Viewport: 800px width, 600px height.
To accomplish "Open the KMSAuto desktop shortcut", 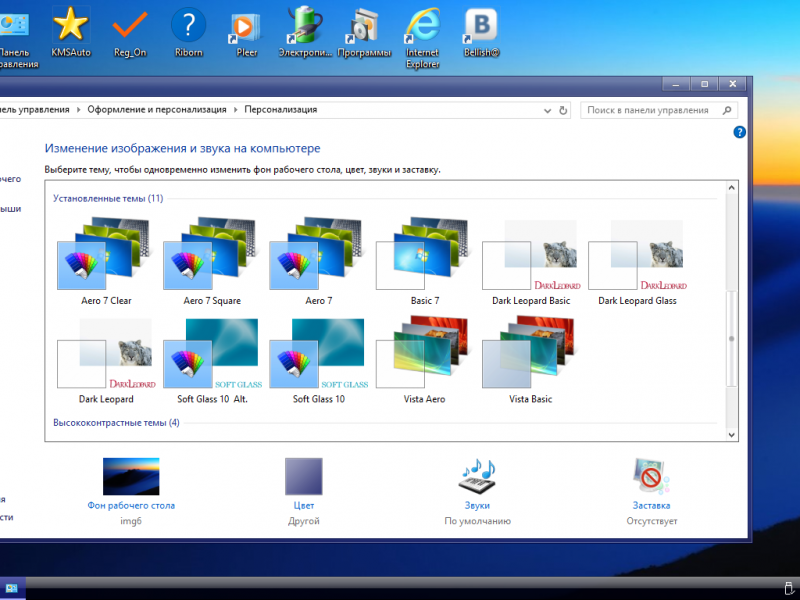I will tap(70, 28).
